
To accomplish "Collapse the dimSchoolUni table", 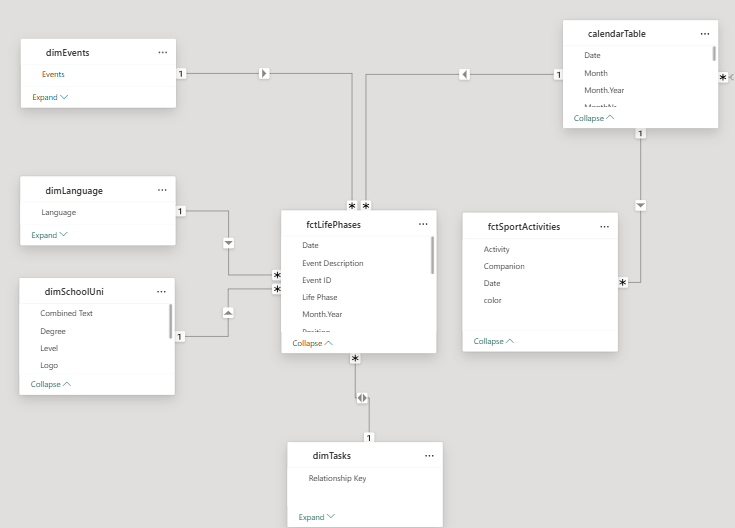I will (51, 384).
